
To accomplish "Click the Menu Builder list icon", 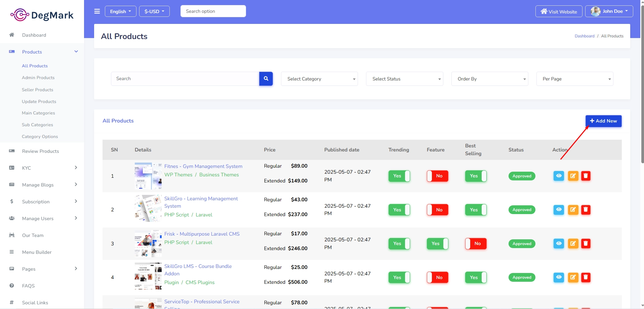I will [12, 252].
